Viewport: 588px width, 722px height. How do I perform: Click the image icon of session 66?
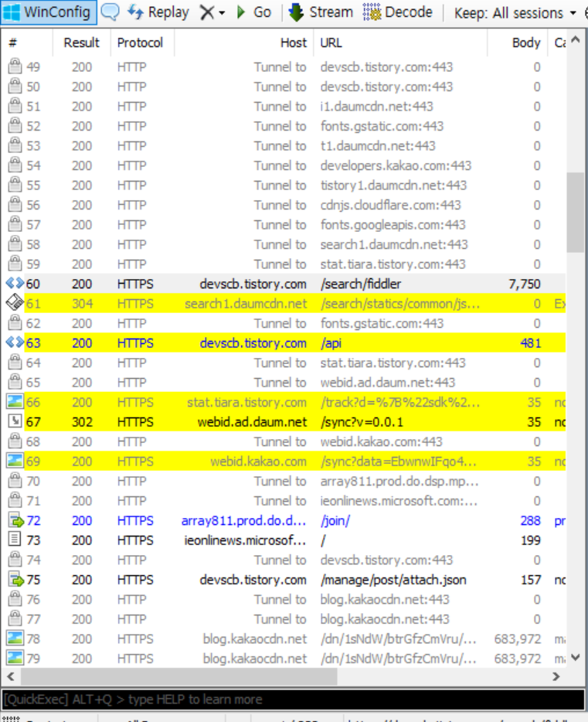(15, 402)
